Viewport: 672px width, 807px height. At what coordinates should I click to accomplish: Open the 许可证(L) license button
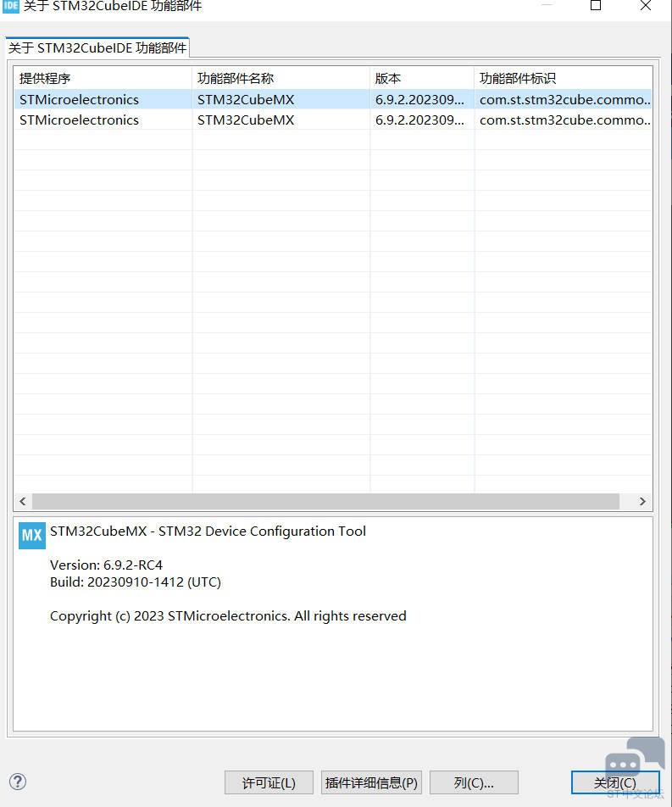(x=269, y=782)
